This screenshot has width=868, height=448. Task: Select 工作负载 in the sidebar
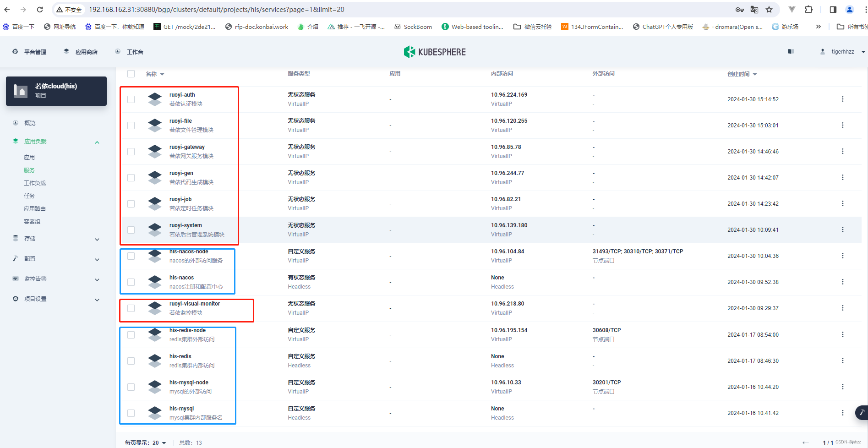pos(35,183)
